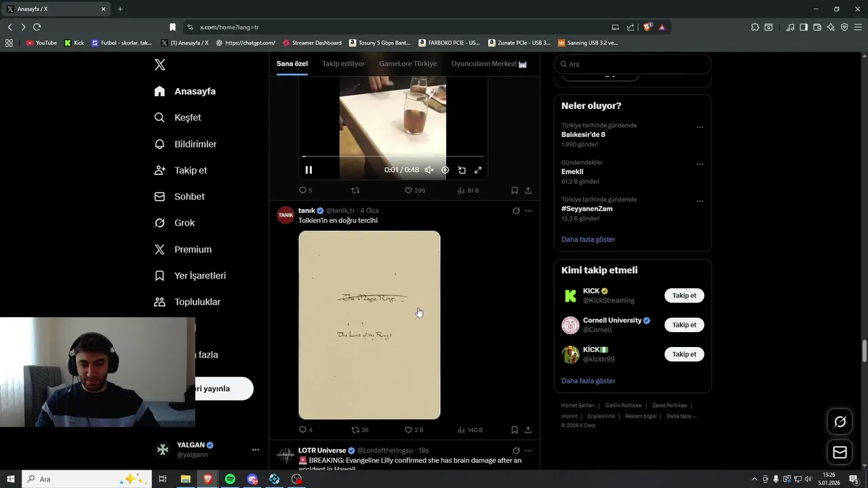Open Grok action on tanık post
This screenshot has width=868, height=488.
click(516, 211)
